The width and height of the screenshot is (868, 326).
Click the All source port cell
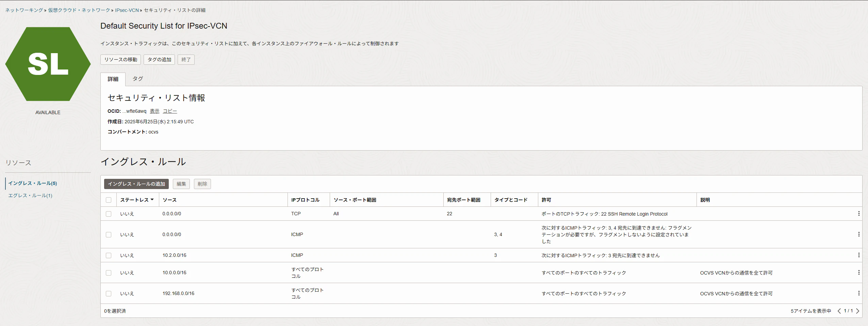(336, 214)
